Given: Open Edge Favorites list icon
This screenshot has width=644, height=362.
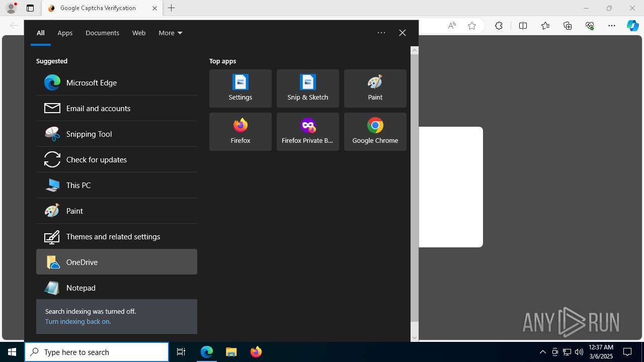Looking at the screenshot, I should point(545,26).
